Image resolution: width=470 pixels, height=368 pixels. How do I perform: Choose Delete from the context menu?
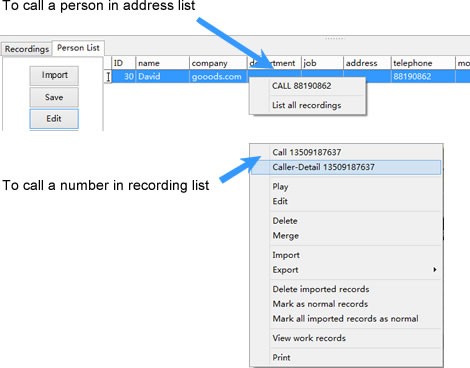[x=346, y=221]
